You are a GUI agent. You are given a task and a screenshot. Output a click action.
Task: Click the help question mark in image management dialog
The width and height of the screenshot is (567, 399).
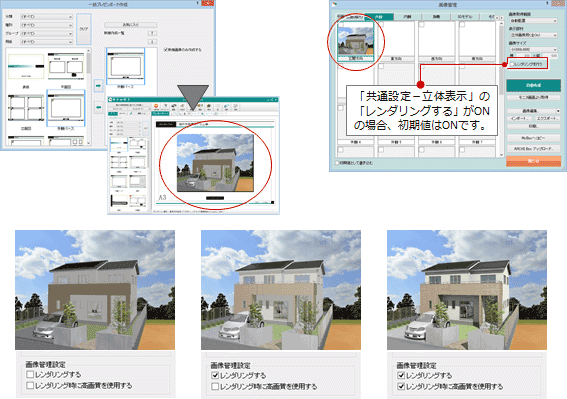click(547, 3)
